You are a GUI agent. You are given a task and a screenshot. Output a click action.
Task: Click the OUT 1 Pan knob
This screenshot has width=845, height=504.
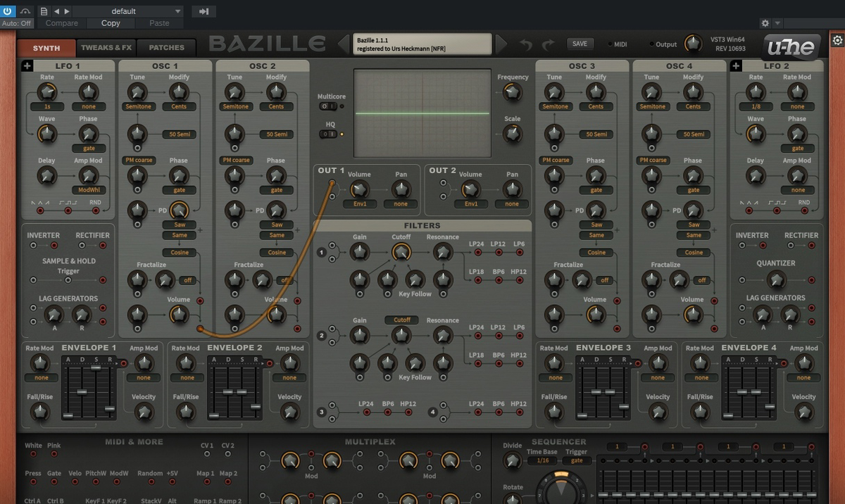(x=401, y=189)
